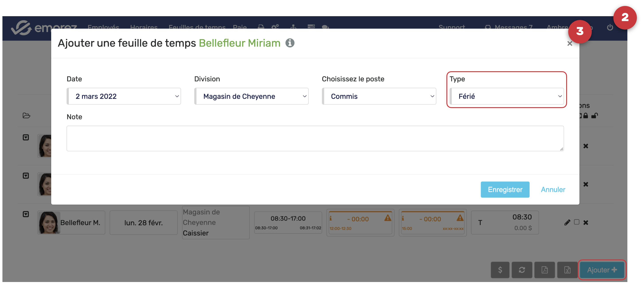
Task: Tick the checkbox on the 28 févr. row
Action: pyautogui.click(x=577, y=222)
